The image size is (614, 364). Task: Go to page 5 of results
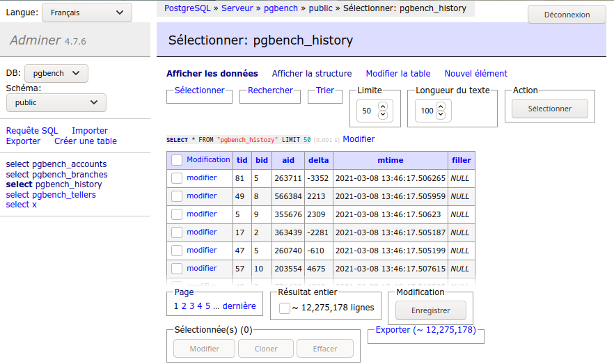click(x=207, y=306)
